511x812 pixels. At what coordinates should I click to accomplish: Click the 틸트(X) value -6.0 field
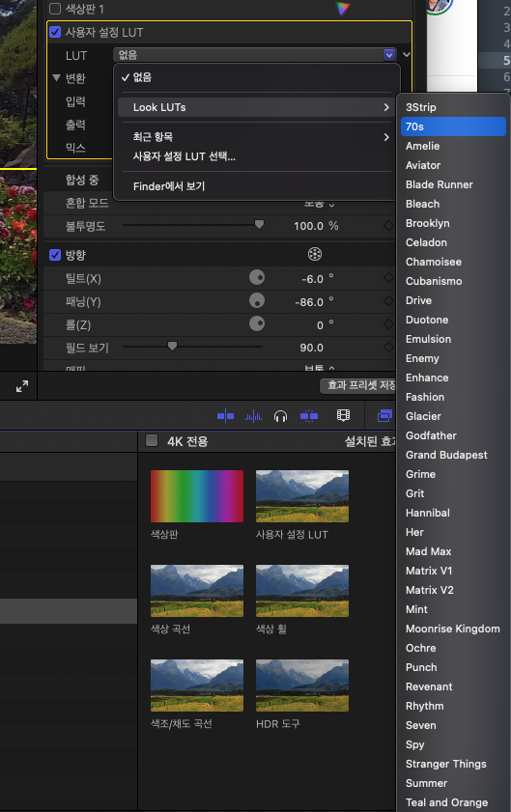tap(313, 279)
